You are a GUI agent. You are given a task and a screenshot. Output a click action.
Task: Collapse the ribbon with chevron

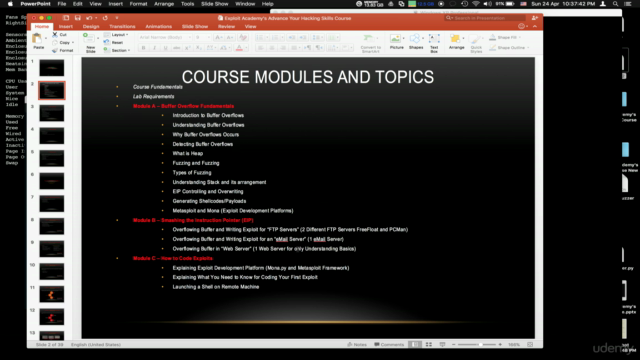click(x=535, y=26)
